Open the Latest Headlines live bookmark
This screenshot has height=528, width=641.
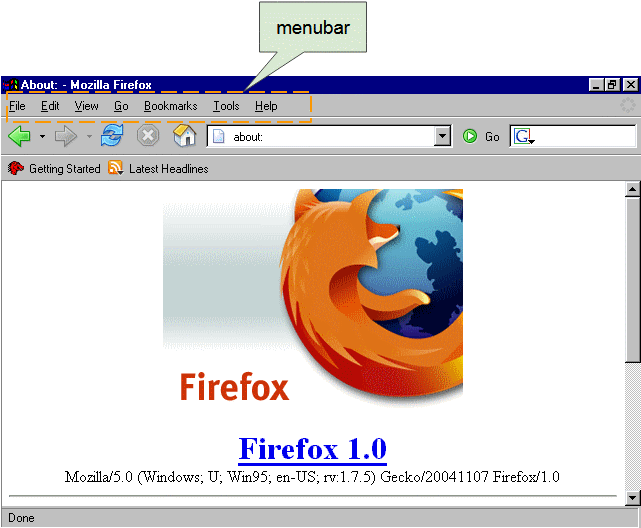coord(158,168)
